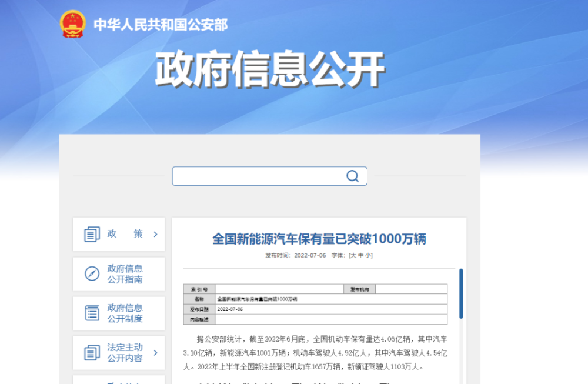
Task: Click the article title 全国新能源汽车保有量已突破1000万辆
Action: 319,239
